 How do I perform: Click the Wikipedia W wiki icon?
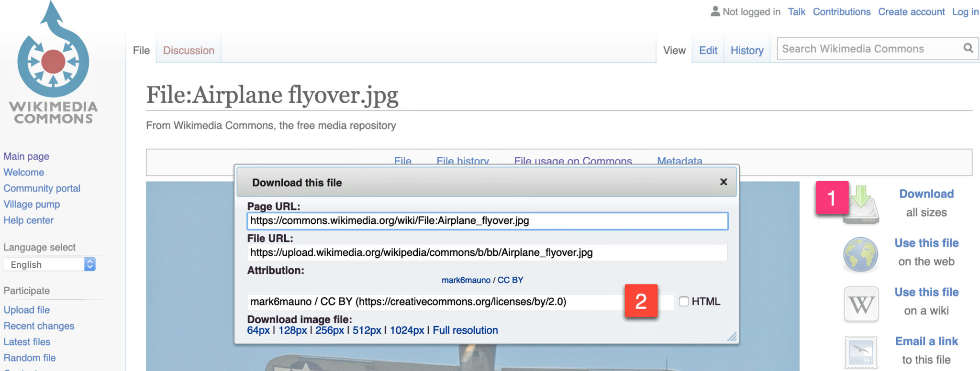coord(861,304)
